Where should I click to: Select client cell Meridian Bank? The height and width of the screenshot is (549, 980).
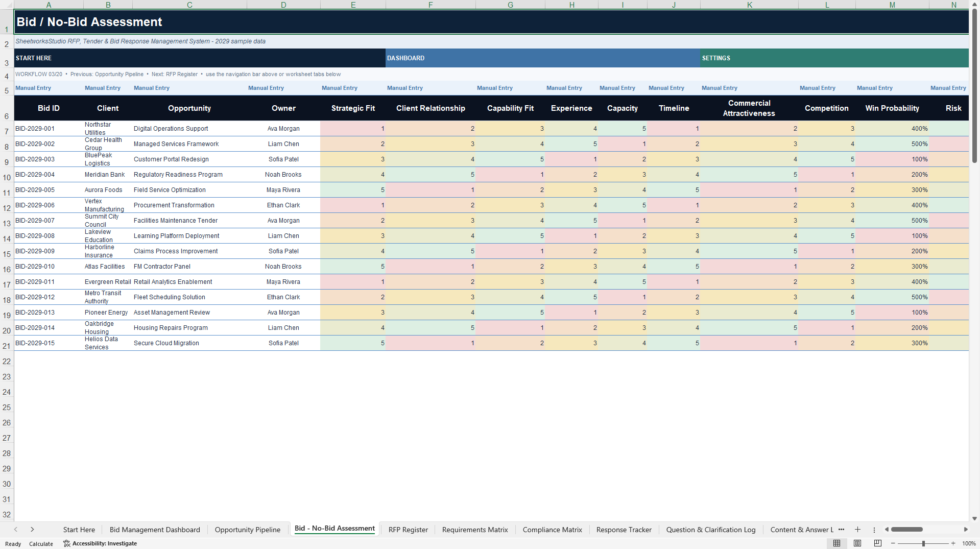(108, 175)
